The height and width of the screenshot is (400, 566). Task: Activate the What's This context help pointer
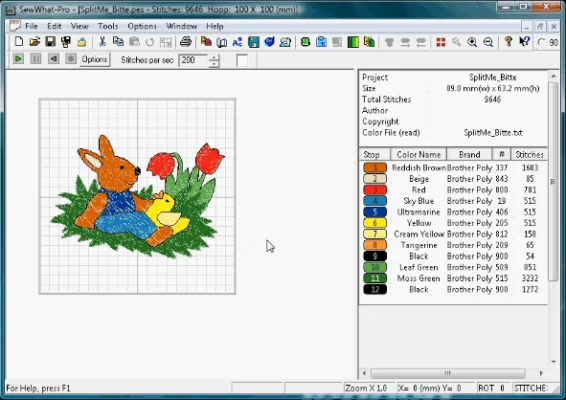(524, 42)
